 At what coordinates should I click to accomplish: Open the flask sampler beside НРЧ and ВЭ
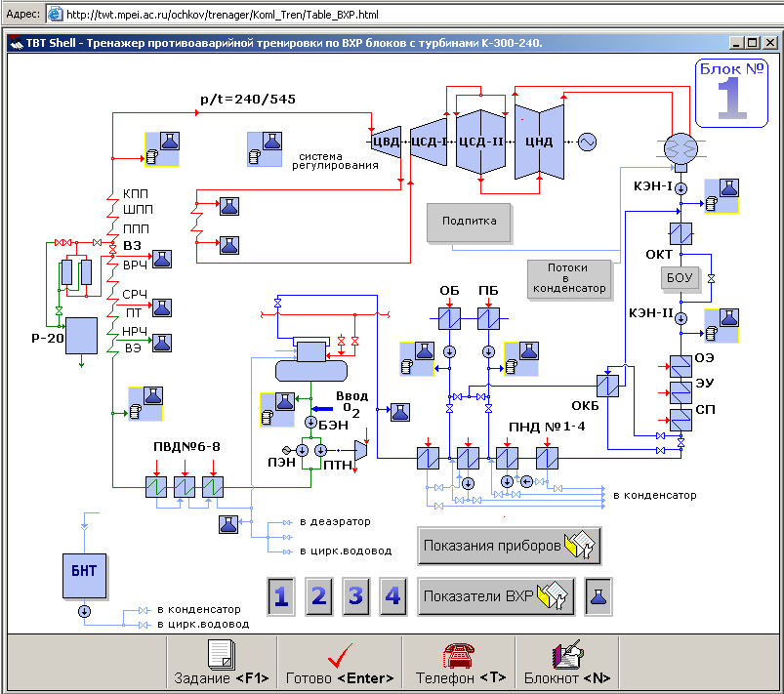(162, 343)
